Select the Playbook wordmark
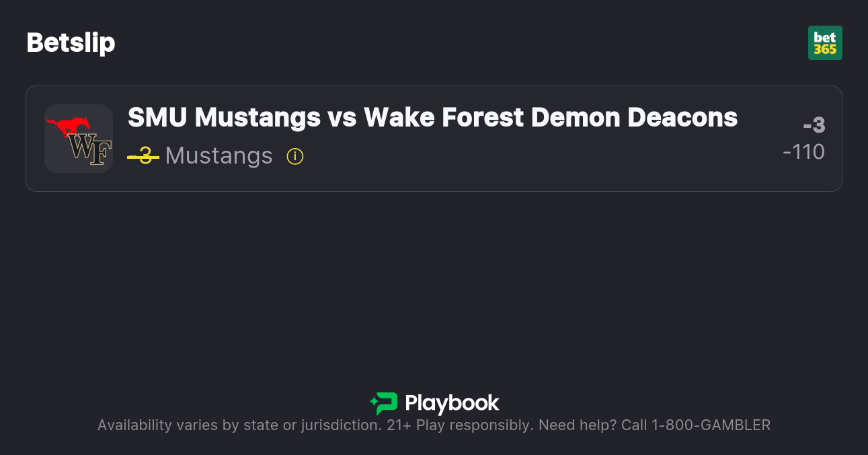Viewport: 868px width, 455px height. (x=452, y=403)
